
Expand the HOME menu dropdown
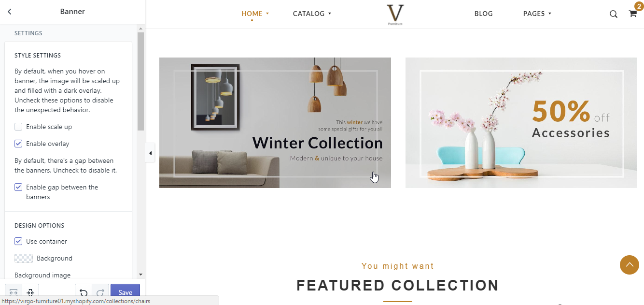coord(255,14)
